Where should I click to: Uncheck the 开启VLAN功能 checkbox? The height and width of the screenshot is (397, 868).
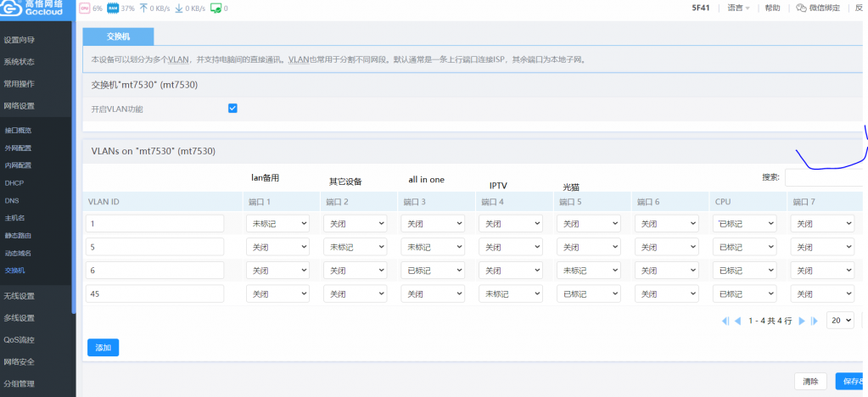232,108
